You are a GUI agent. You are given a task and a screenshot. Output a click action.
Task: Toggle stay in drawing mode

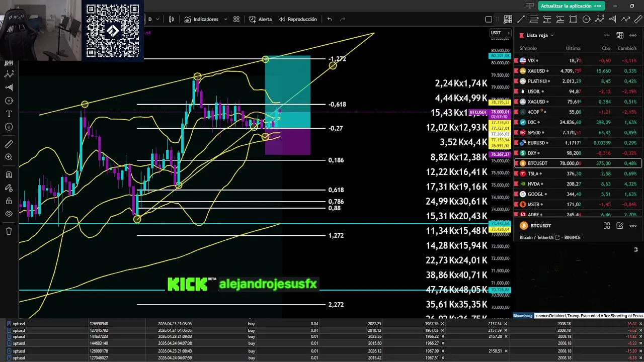click(9, 188)
